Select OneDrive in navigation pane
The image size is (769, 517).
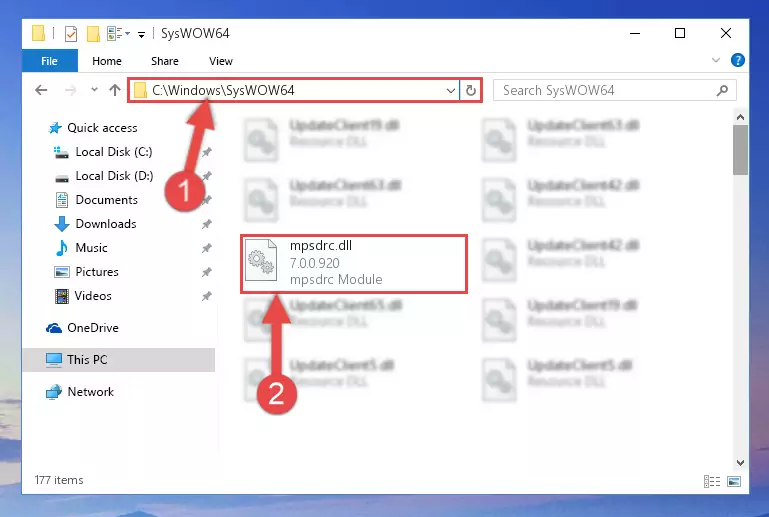(x=93, y=328)
